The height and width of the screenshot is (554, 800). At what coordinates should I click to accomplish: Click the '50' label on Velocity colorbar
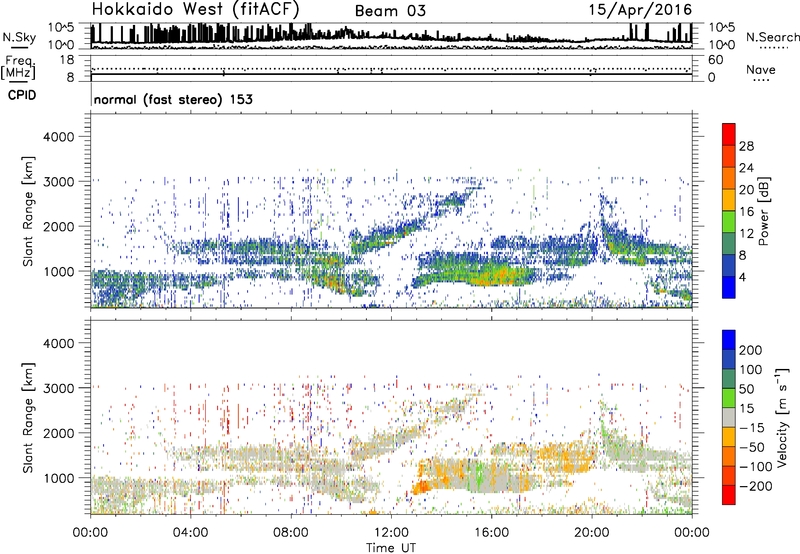click(x=746, y=389)
